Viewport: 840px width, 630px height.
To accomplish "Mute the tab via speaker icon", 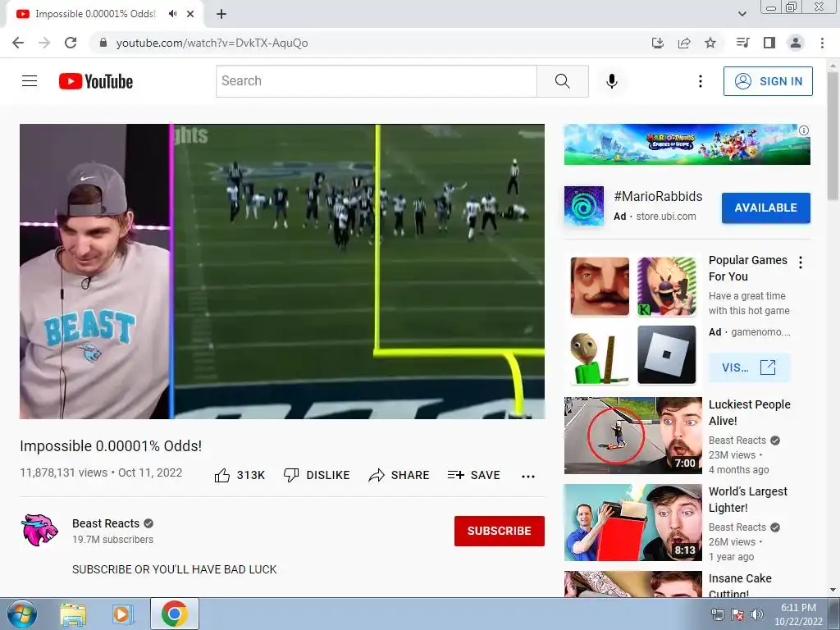I will coord(172,14).
